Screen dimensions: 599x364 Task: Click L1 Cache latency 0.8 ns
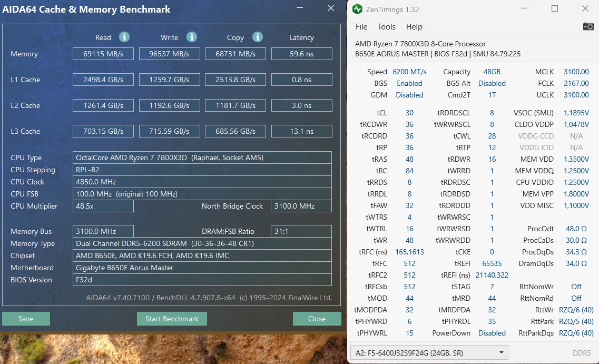pos(301,80)
